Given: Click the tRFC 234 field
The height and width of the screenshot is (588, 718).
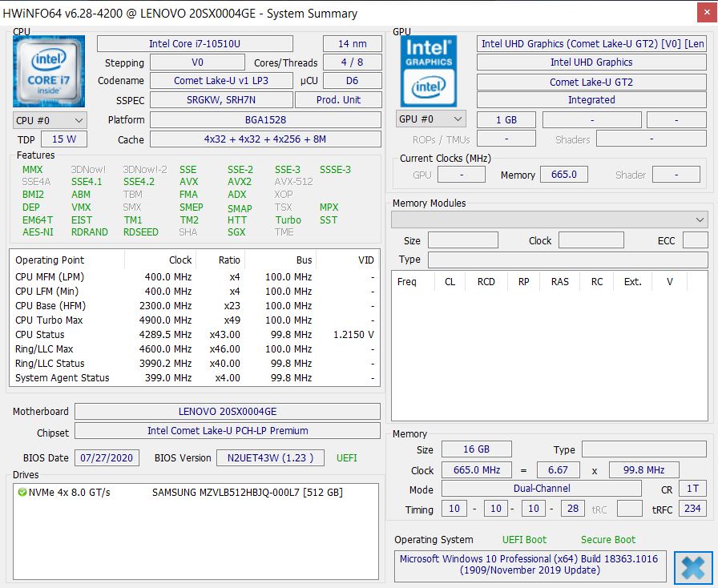Looking at the screenshot, I should [x=692, y=509].
